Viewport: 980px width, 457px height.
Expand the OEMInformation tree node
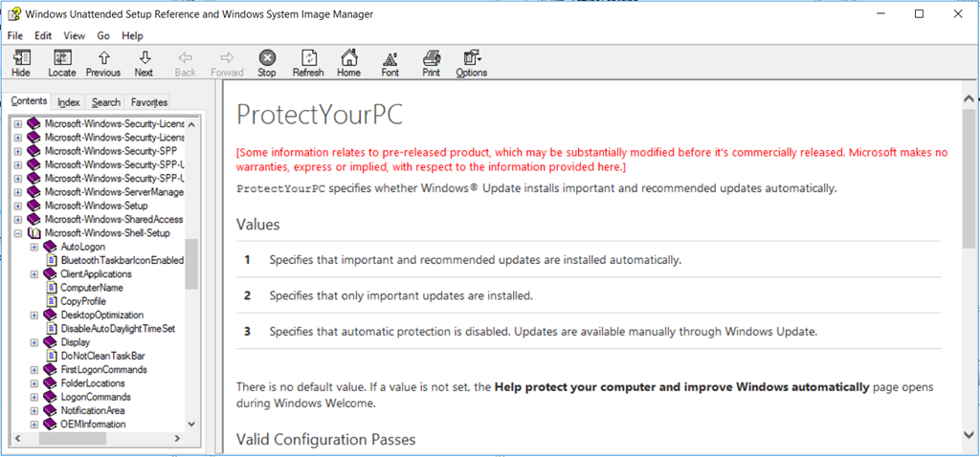33,424
